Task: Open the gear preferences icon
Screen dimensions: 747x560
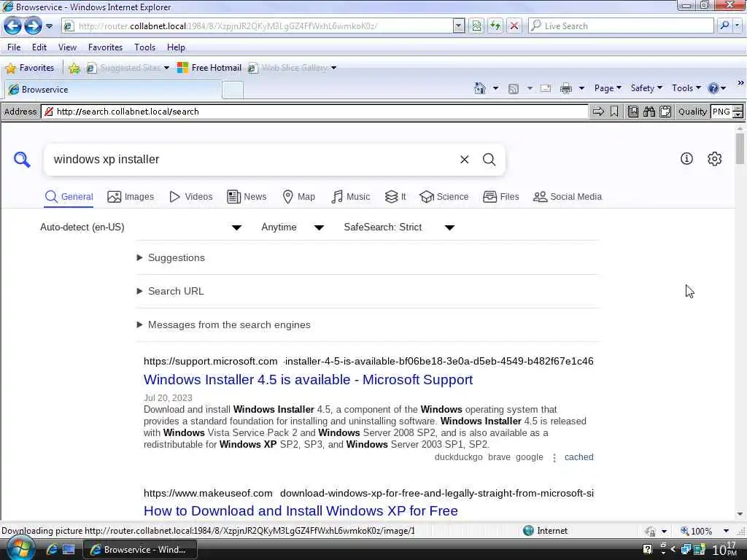Action: point(714,158)
